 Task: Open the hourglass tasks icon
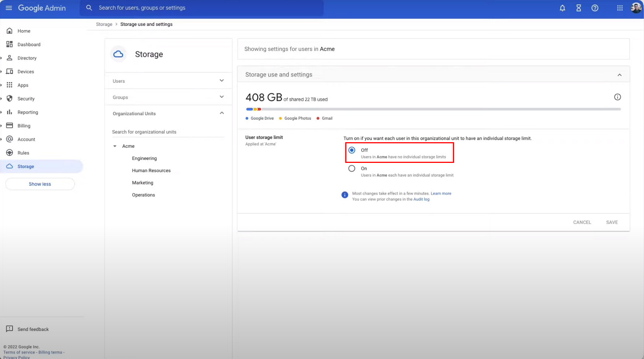[x=578, y=8]
